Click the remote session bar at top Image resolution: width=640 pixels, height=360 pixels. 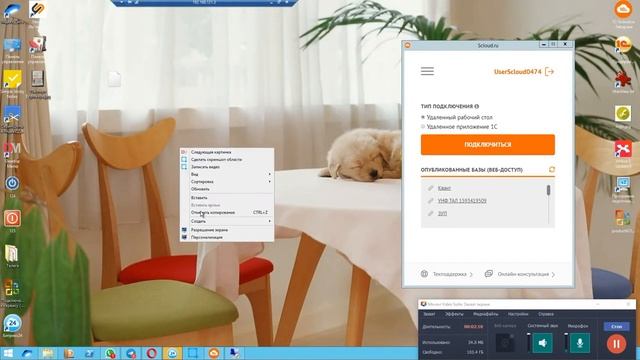click(204, 2)
